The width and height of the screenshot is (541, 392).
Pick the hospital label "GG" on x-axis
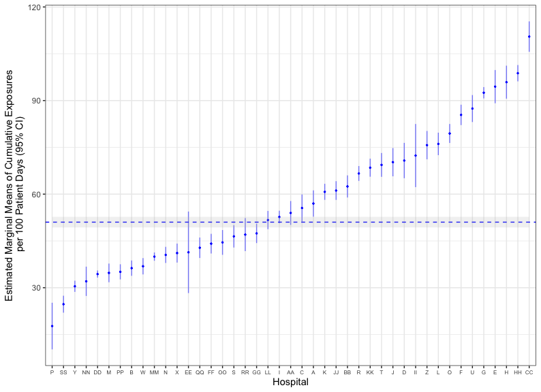[x=256, y=372]
